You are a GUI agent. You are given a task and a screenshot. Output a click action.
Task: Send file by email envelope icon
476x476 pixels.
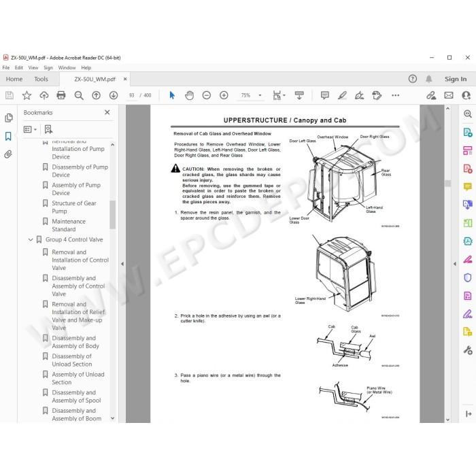pos(449,95)
